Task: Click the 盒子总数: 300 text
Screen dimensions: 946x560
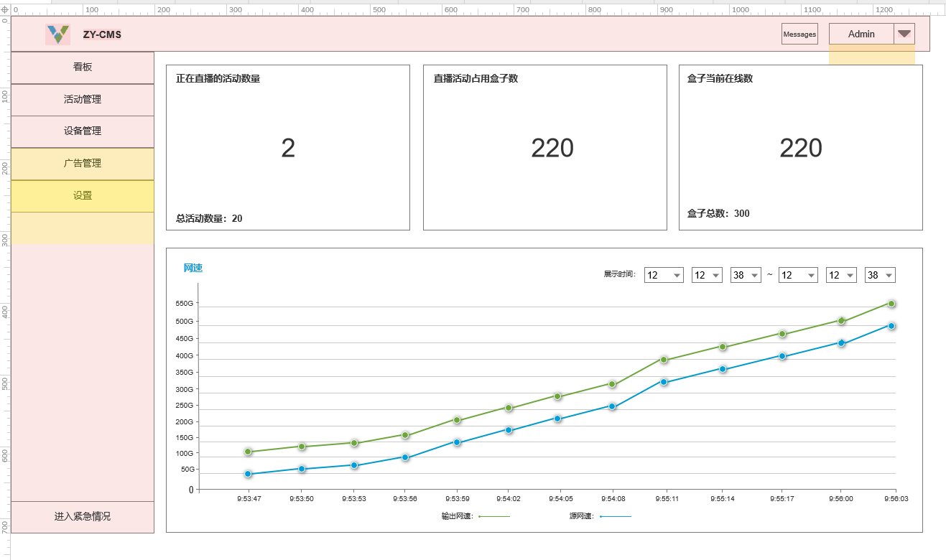Action: [x=718, y=214]
